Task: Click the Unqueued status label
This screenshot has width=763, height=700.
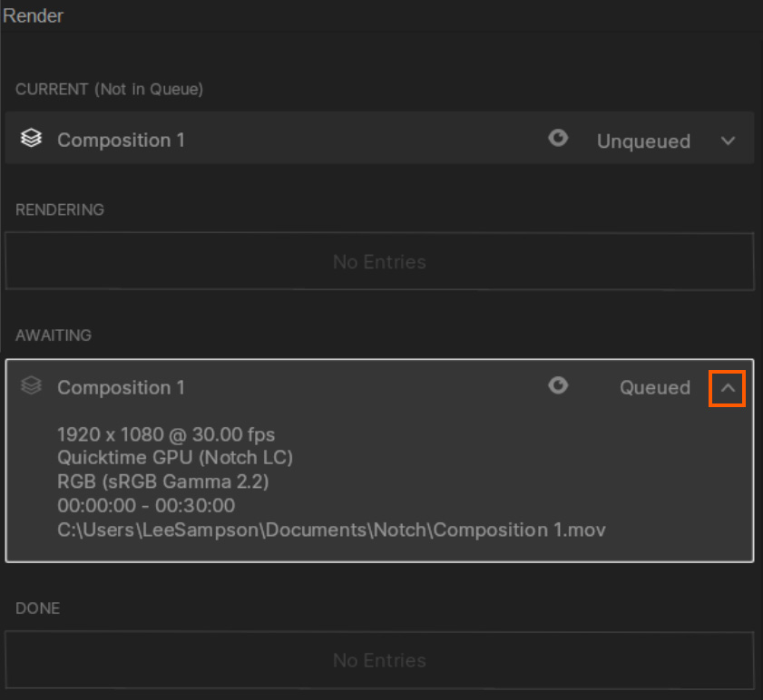Action: (x=643, y=141)
